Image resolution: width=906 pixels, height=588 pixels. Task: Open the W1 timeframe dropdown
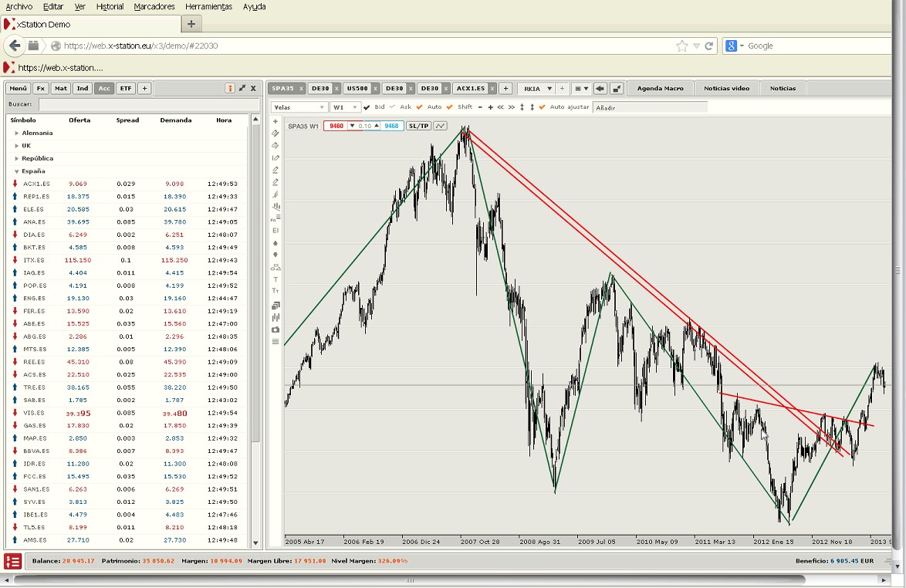(x=345, y=107)
